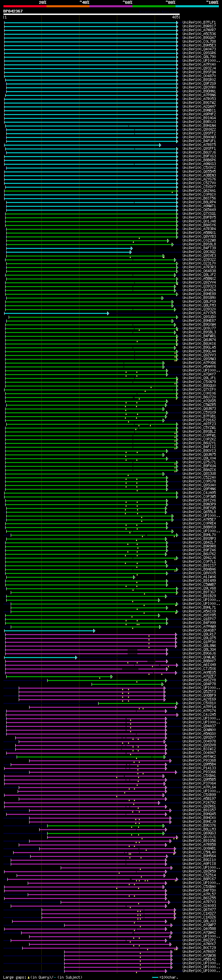
Task: Select label UniRef100_Q8L790
Action: click(x=199, y=57)
